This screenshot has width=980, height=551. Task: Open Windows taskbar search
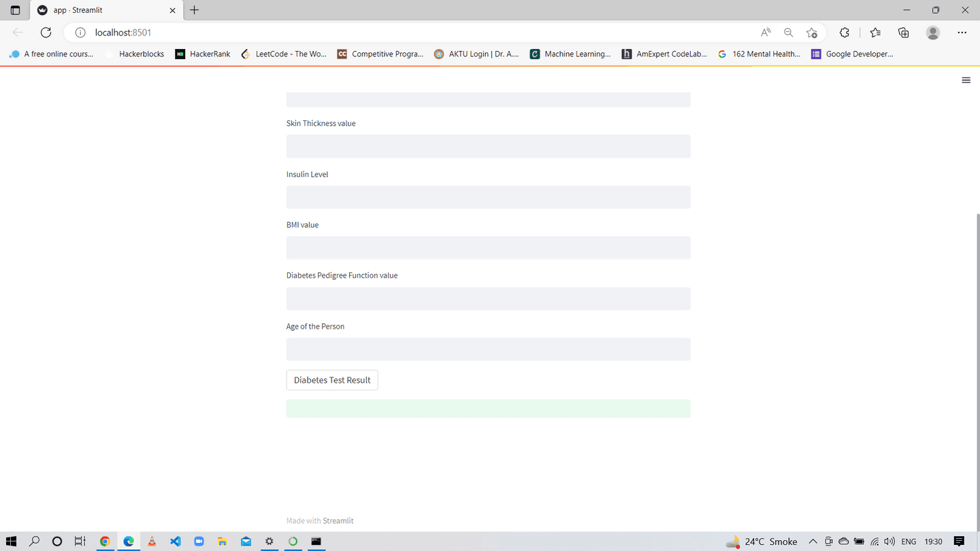click(34, 541)
